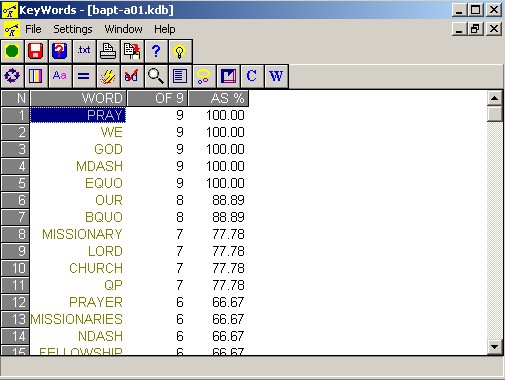Minimize the inner document window
Image resolution: width=505 pixels, height=380 pixels.
[x=459, y=29]
